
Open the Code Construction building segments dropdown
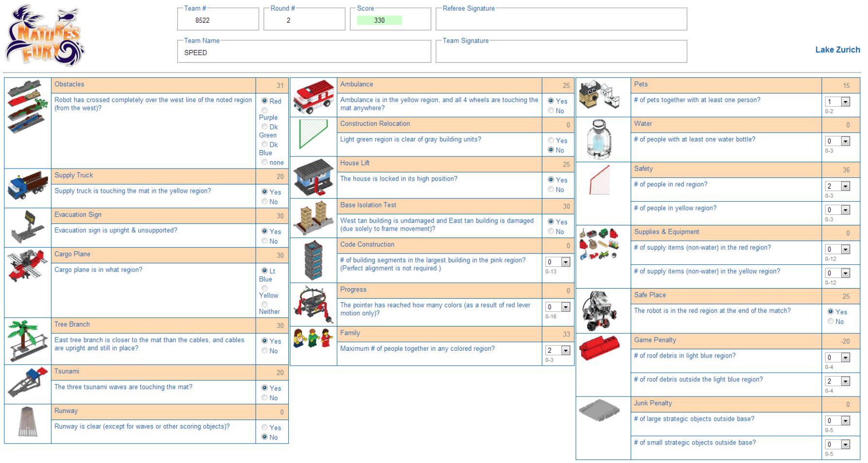click(x=565, y=262)
